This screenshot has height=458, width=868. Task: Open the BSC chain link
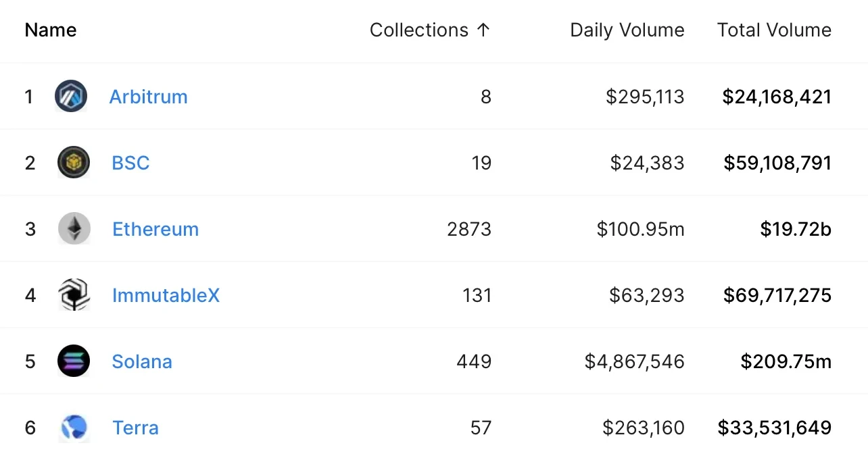point(130,163)
